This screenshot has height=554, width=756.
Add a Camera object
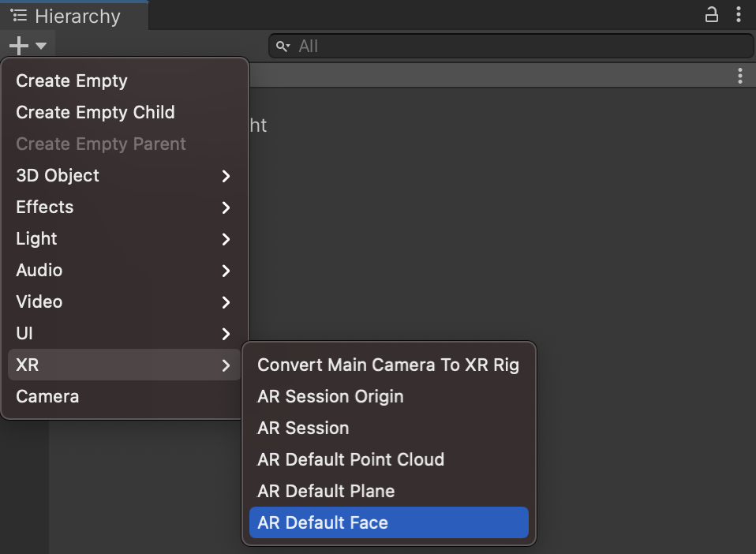(x=47, y=396)
